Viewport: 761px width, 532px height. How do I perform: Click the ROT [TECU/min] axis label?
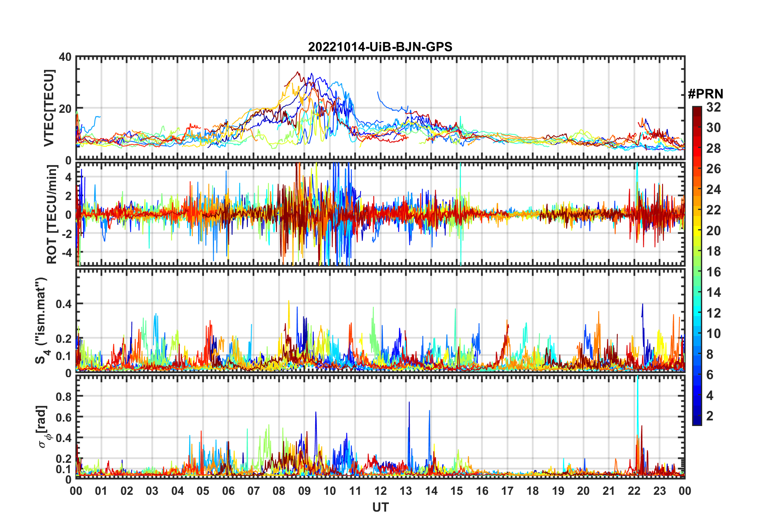coord(52,214)
